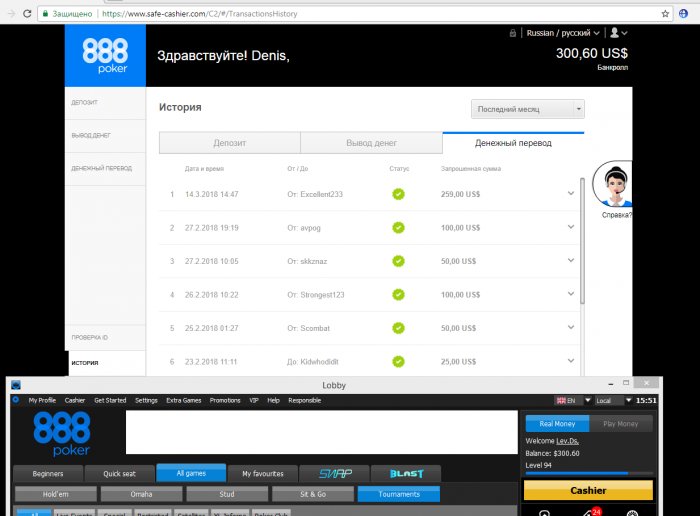Open Денежный перевод in left sidebar

click(105, 169)
